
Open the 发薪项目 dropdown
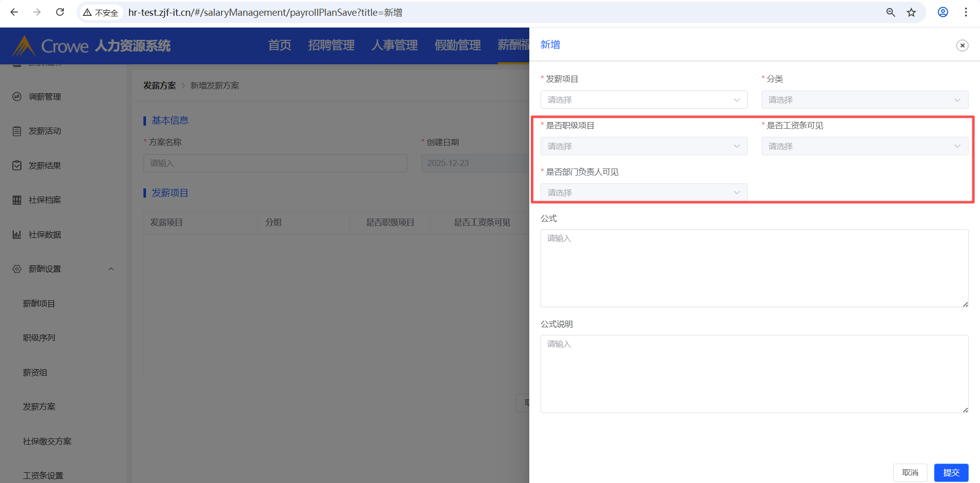click(x=644, y=100)
